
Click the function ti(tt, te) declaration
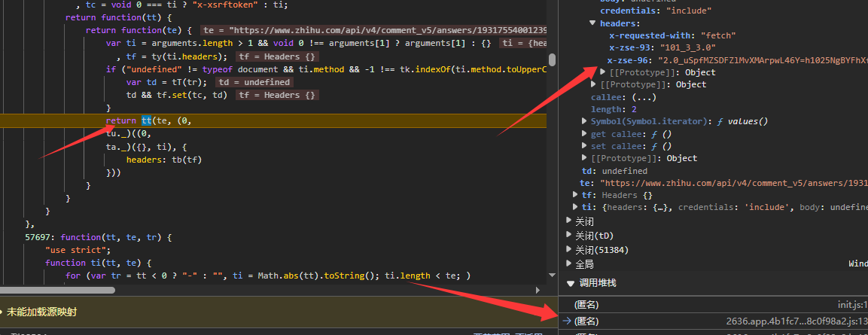click(x=99, y=263)
